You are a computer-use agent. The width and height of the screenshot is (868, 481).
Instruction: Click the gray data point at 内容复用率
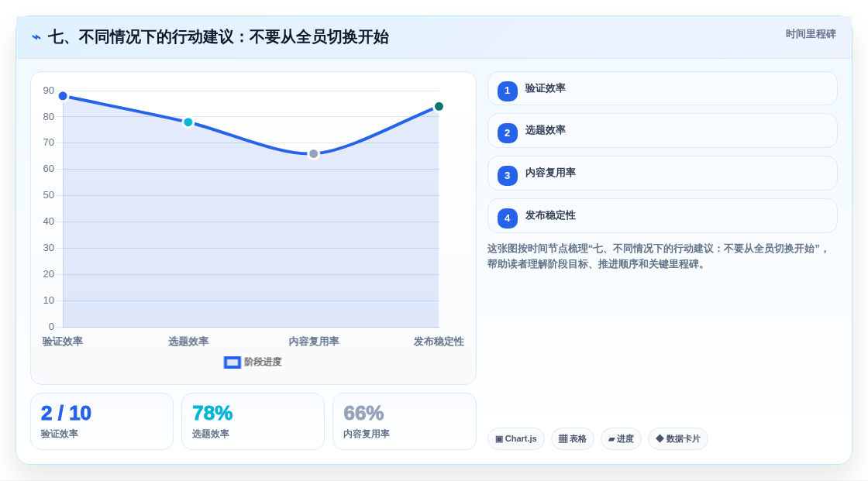coord(313,154)
